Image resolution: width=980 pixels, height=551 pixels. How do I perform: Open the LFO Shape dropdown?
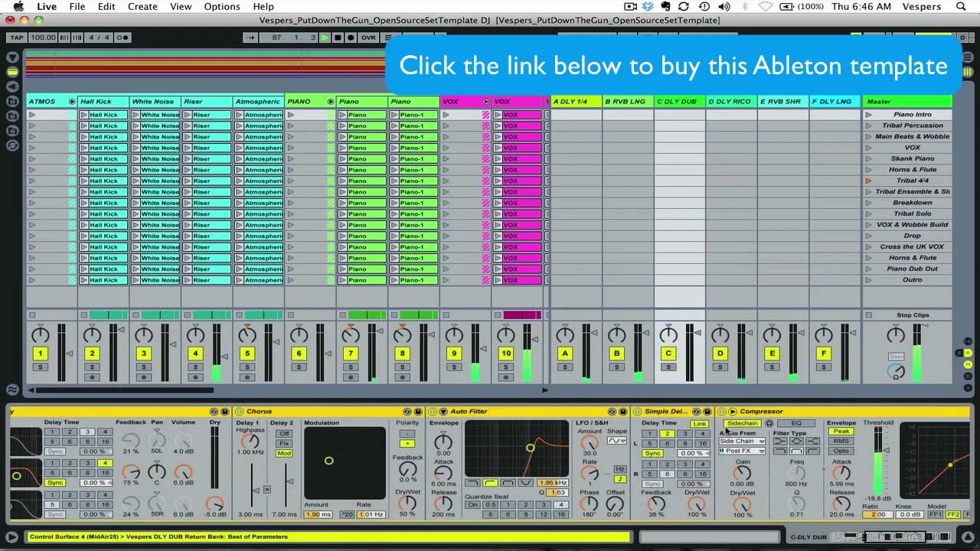(616, 441)
